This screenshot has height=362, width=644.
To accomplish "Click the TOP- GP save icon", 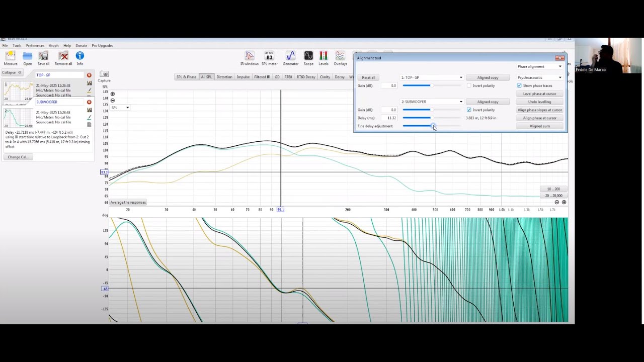I will (89, 83).
